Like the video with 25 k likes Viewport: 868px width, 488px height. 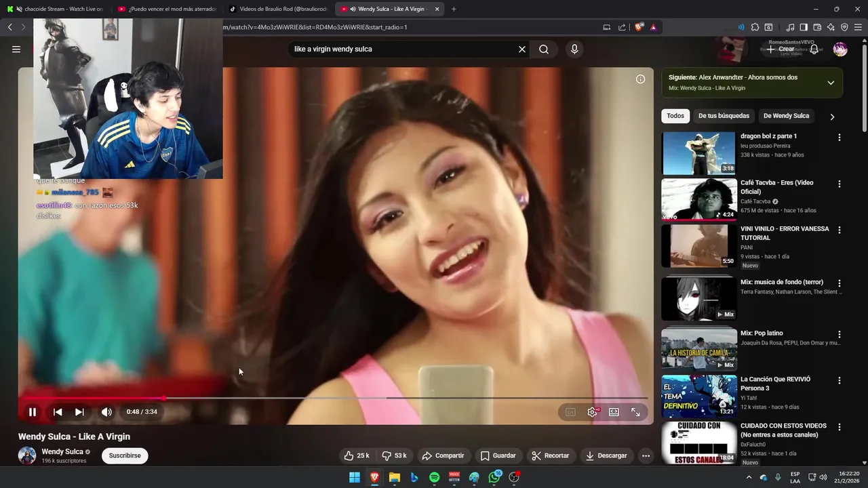pyautogui.click(x=357, y=455)
